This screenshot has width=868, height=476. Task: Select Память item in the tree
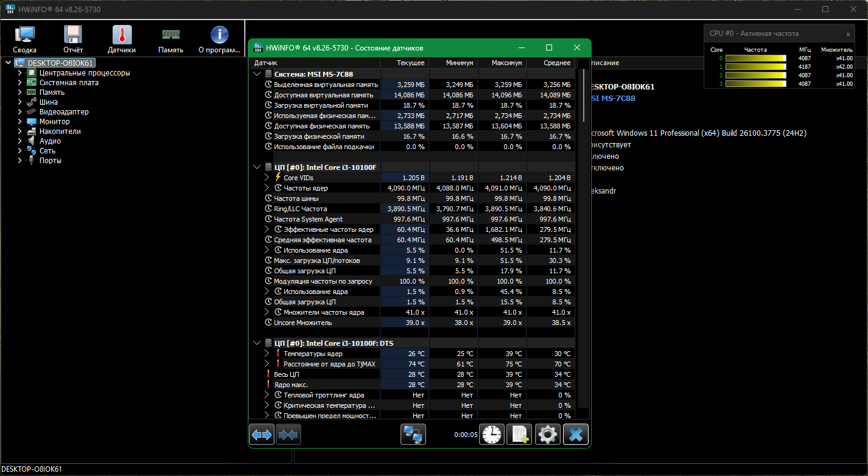[52, 92]
